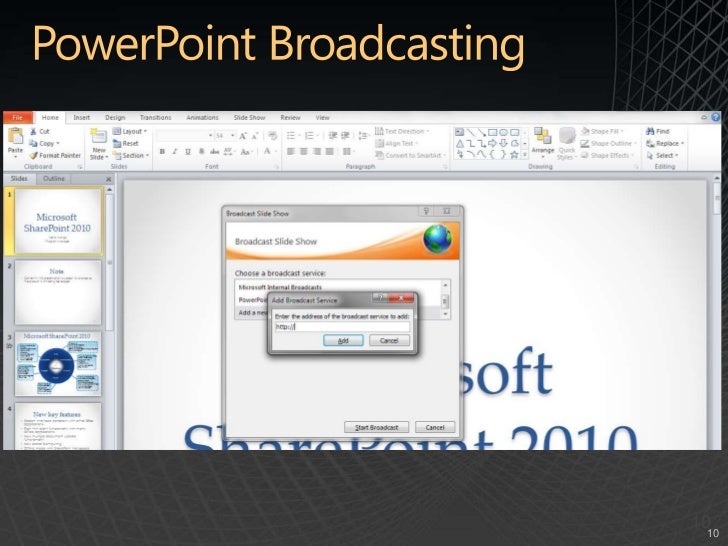728x546 pixels.
Task: Click the Shape Effects button
Action: click(607, 156)
